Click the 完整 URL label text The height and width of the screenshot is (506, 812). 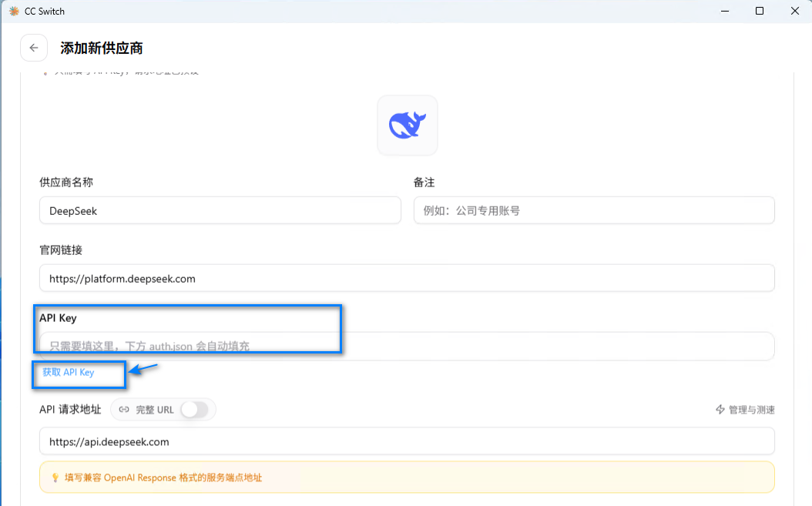155,410
